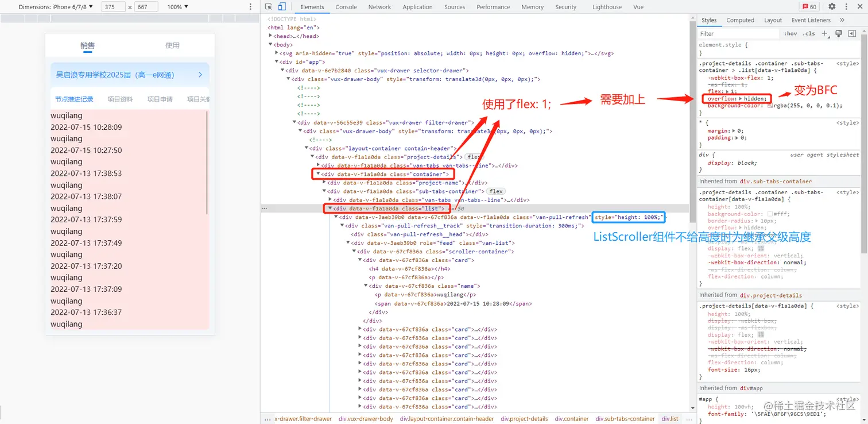
Task: Select the 项目资料 sub-tab
Action: click(120, 99)
